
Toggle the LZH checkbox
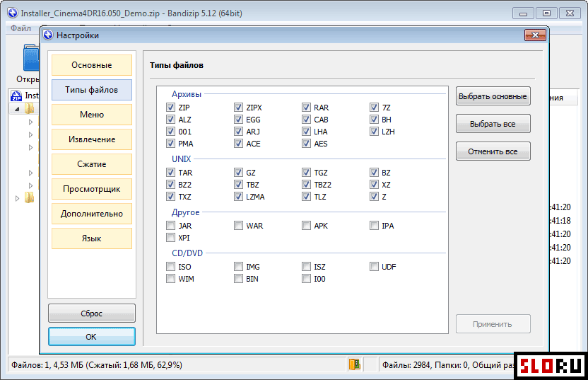tap(375, 132)
